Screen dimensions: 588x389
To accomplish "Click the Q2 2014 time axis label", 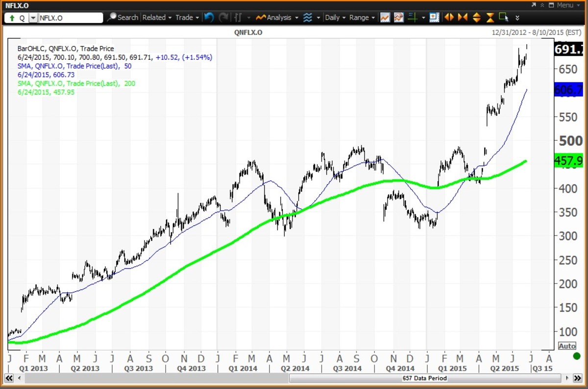I will (294, 368).
